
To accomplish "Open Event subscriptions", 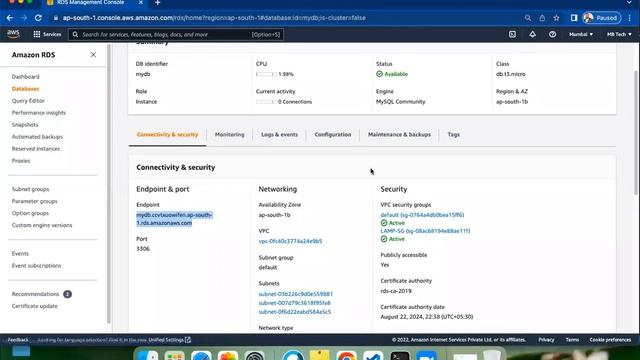I will (x=36, y=266).
